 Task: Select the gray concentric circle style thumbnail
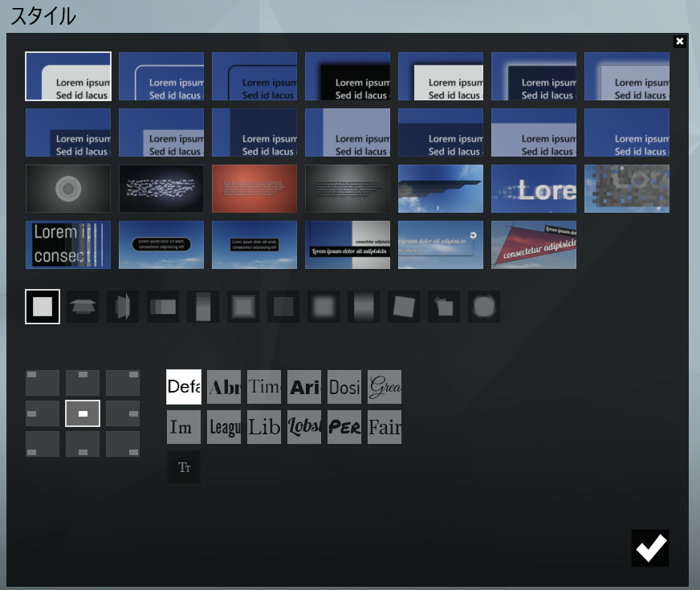(68, 189)
